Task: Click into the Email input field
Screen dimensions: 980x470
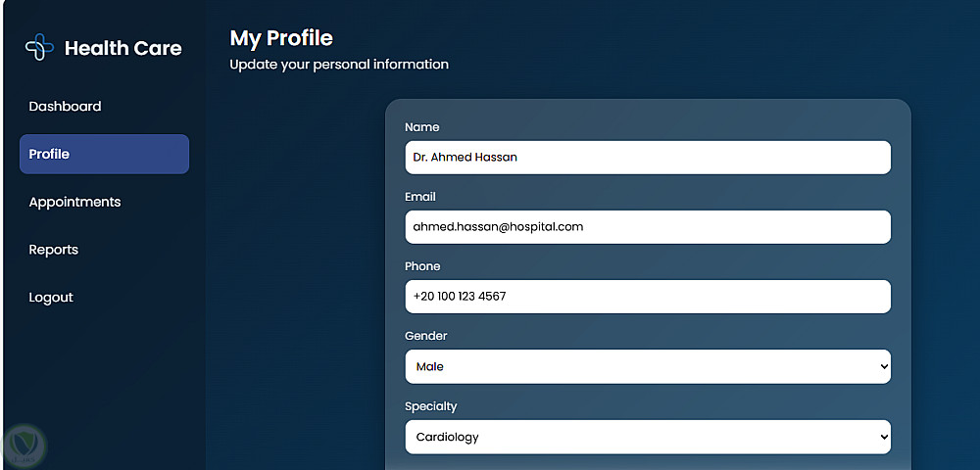Action: pyautogui.click(x=647, y=227)
